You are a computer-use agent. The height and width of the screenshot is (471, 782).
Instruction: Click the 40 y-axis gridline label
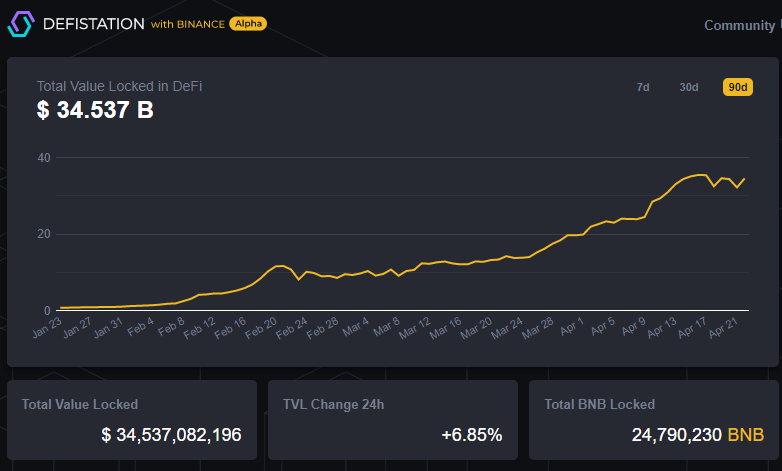point(44,158)
